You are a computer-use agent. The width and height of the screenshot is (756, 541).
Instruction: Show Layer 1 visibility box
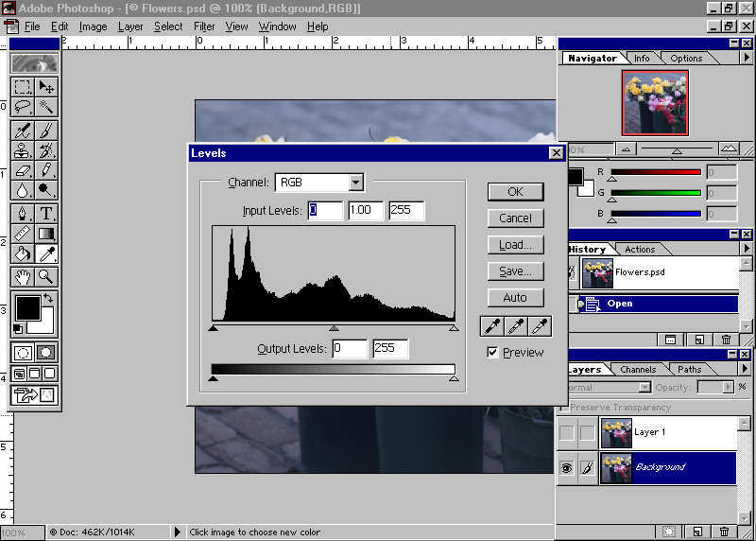coord(567,433)
